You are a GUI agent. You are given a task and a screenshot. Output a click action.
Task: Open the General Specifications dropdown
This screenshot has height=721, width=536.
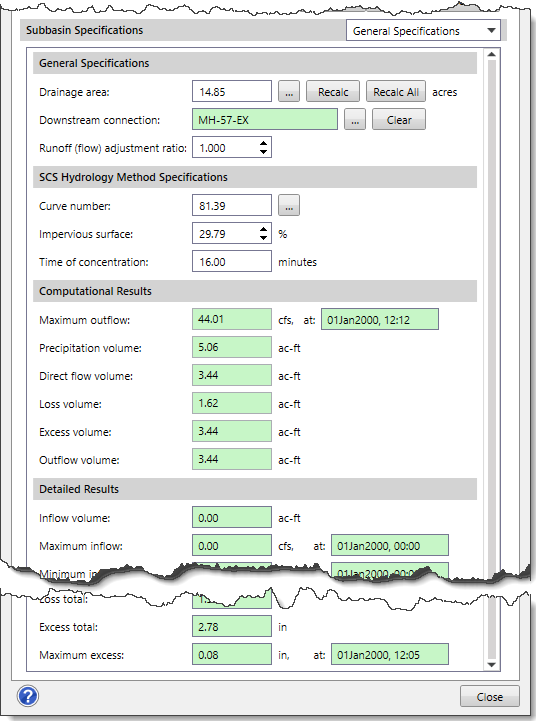tap(423, 31)
